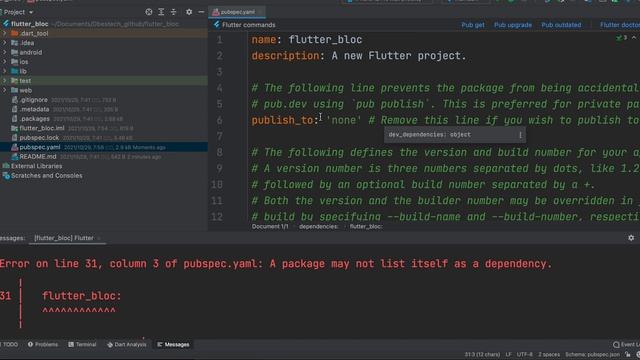This screenshot has width=640, height=360.
Task: Select the [flutter_bloc] Flutter messages tab
Action: (64, 238)
